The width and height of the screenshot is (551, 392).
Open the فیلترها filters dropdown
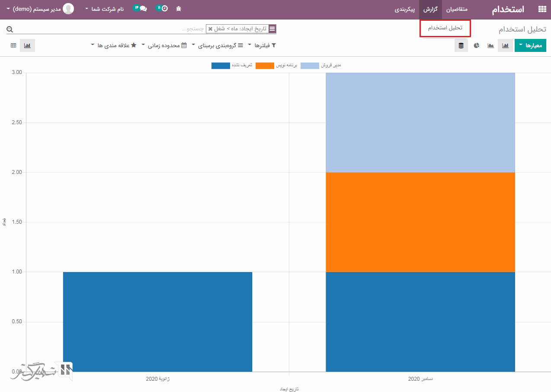(x=262, y=45)
